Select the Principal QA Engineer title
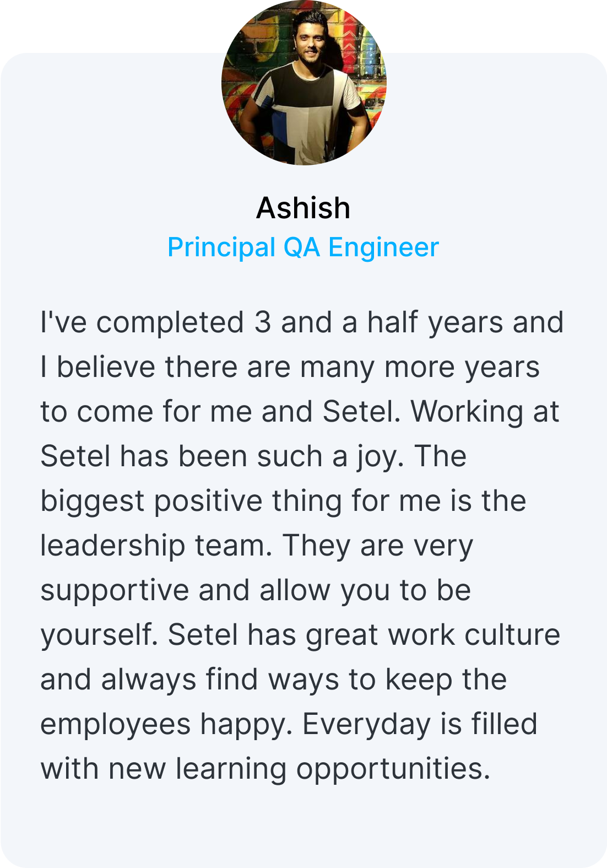Image resolution: width=607 pixels, height=868 pixels. (x=303, y=247)
